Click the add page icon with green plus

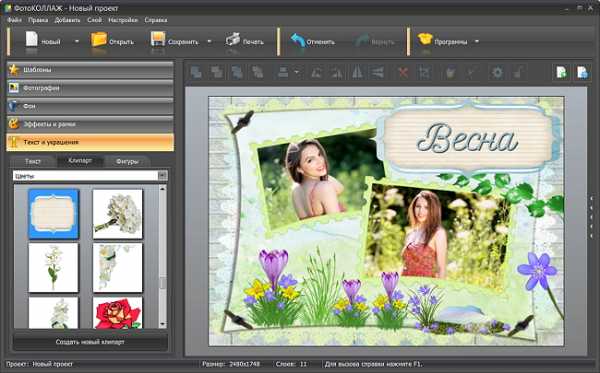click(x=561, y=72)
